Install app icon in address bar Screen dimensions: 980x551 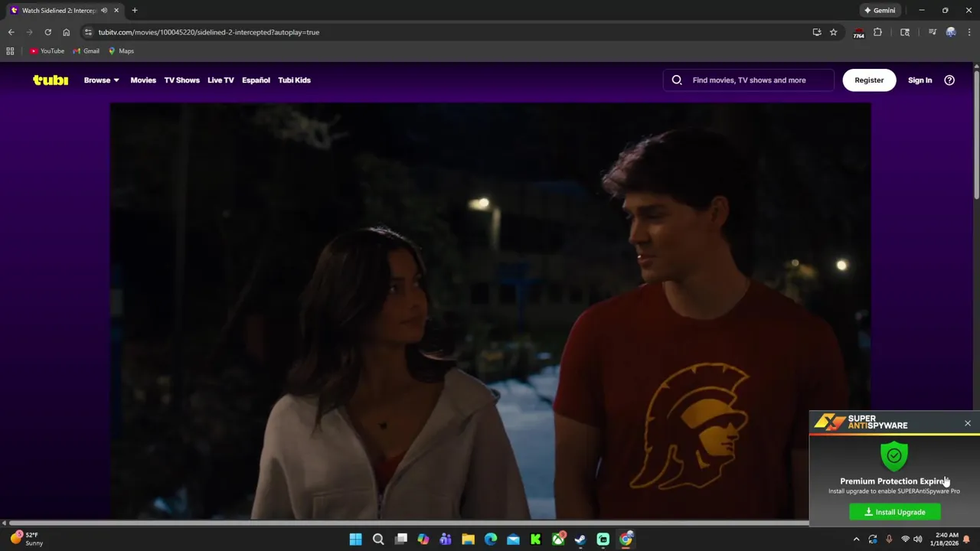point(817,32)
